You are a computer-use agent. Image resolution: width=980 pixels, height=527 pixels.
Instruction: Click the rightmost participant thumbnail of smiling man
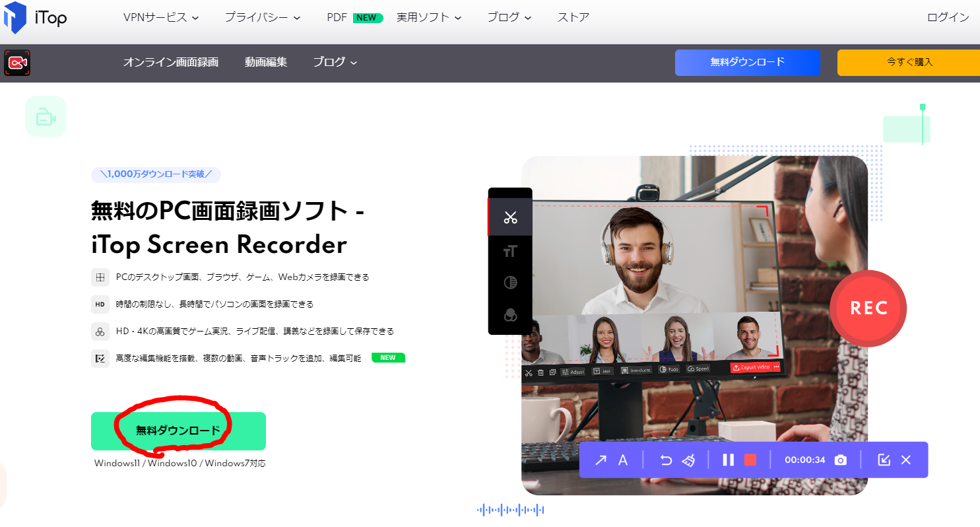point(750,336)
